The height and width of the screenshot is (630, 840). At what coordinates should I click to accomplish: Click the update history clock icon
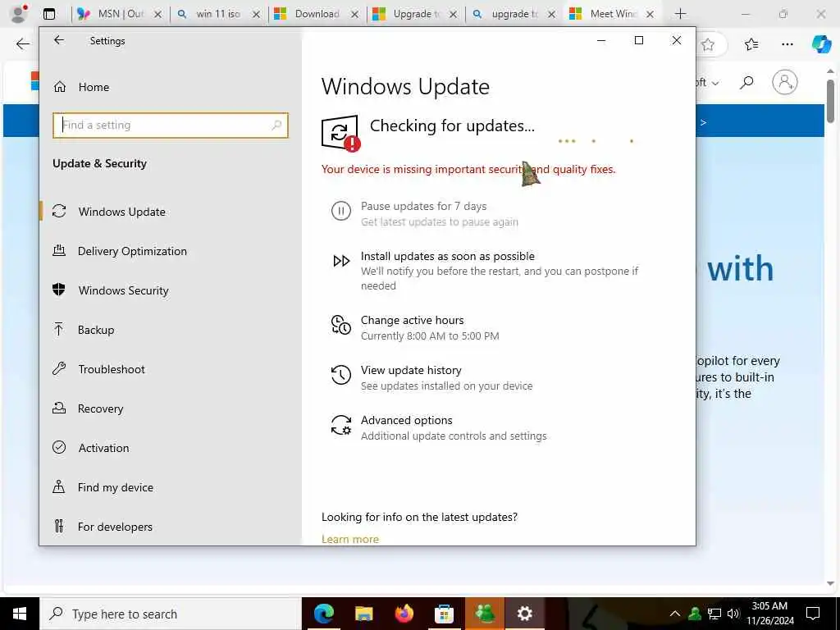[x=340, y=375]
